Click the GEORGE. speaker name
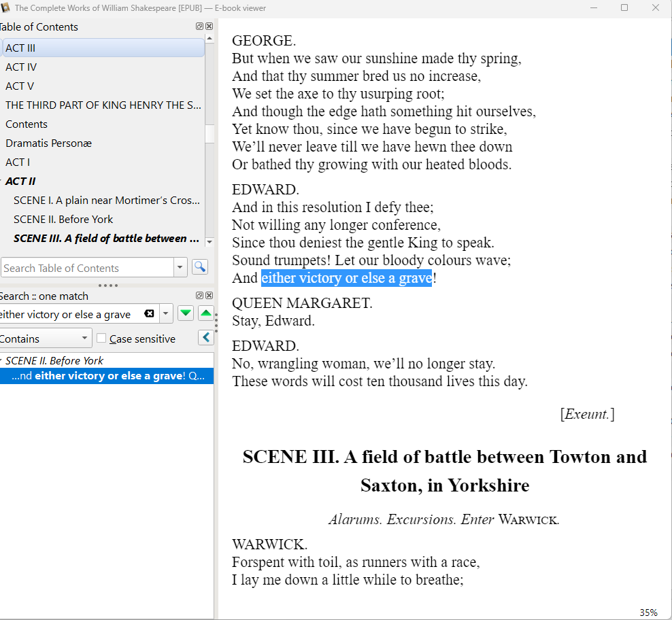The height and width of the screenshot is (620, 672). tap(264, 41)
